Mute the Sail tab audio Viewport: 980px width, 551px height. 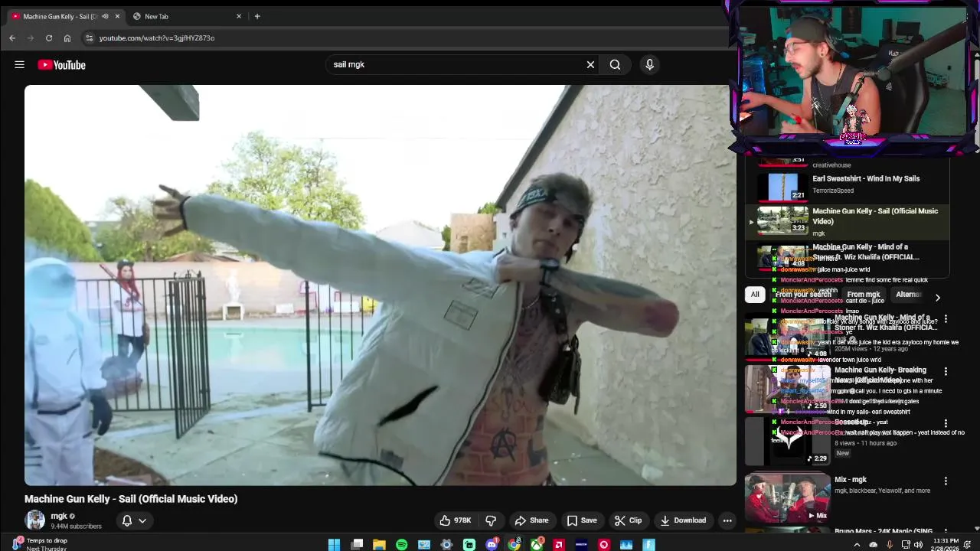(x=105, y=16)
